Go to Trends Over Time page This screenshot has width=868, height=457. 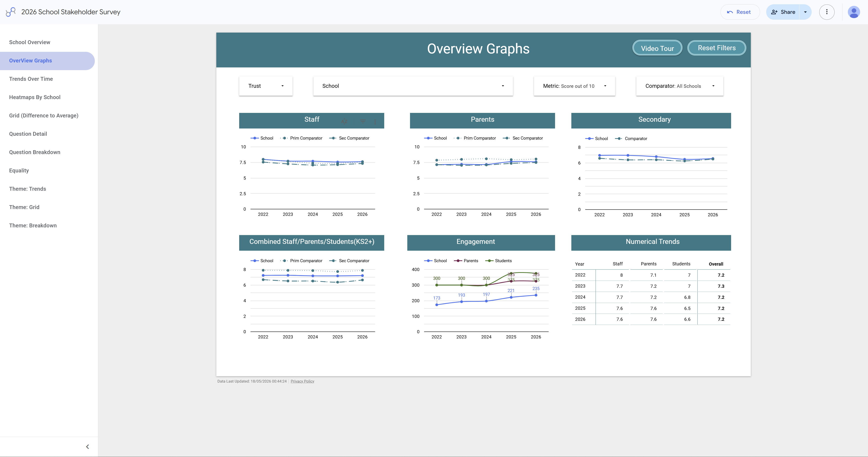tap(47, 79)
